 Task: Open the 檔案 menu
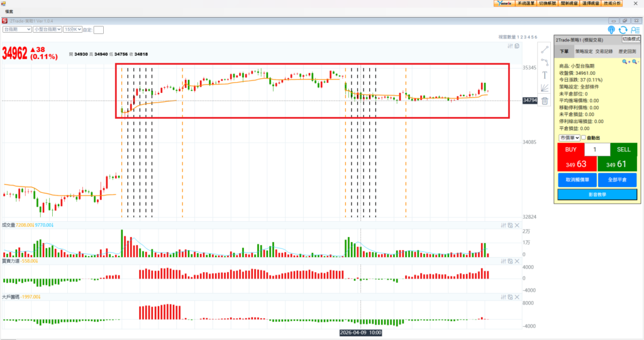[9, 11]
